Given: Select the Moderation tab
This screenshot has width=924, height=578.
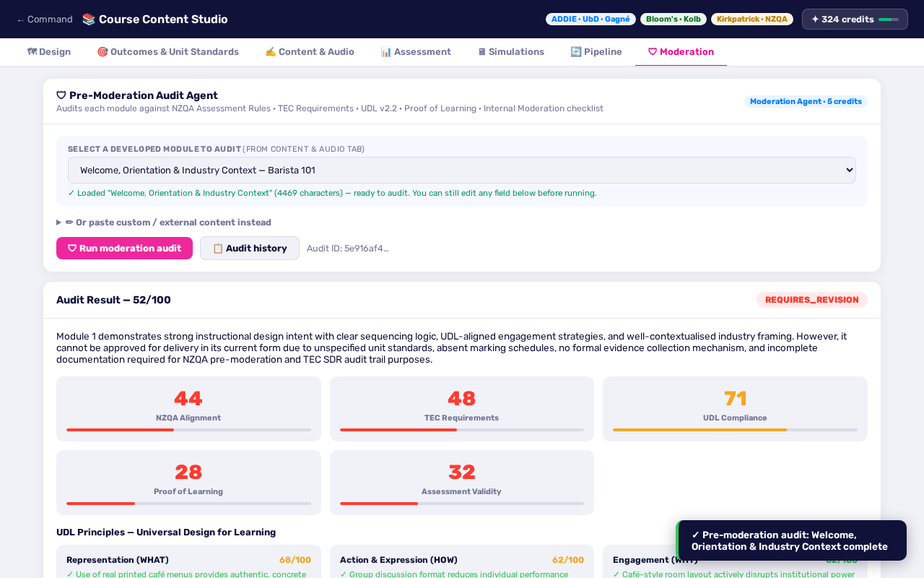Looking at the screenshot, I should pos(681,52).
